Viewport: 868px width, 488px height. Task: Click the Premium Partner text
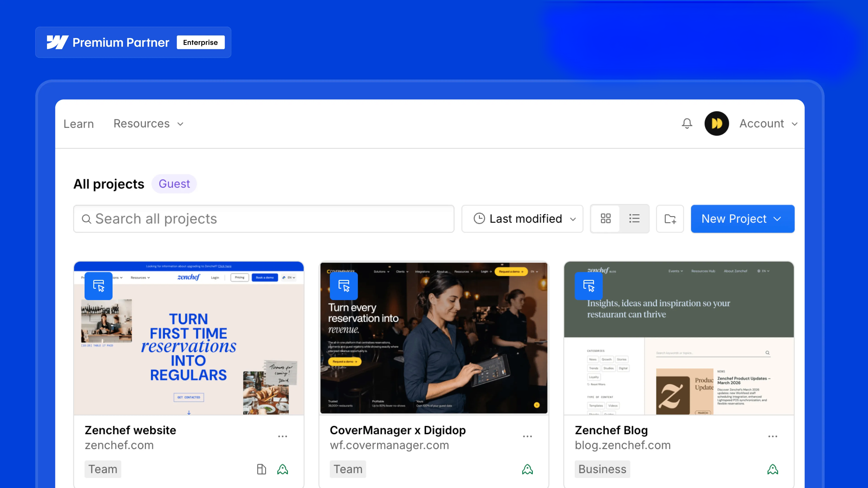coord(121,42)
